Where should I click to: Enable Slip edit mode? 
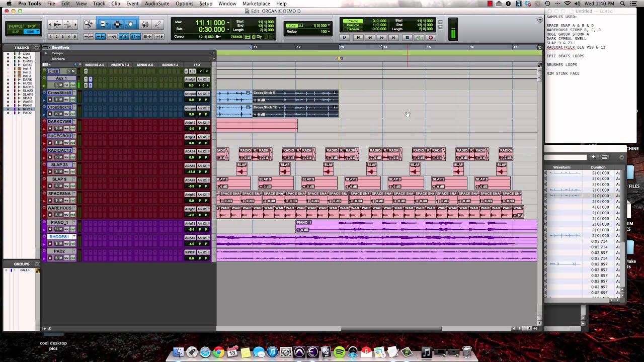pyautogui.click(x=15, y=32)
